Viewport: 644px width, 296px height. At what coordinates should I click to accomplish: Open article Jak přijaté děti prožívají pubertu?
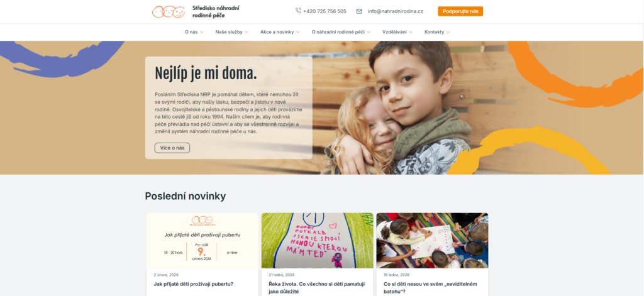(x=194, y=284)
